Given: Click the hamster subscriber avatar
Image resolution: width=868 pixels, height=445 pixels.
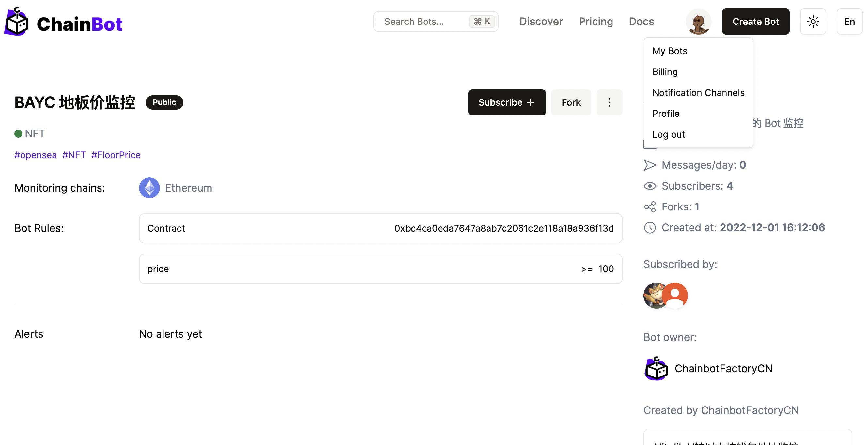Looking at the screenshot, I should tap(653, 296).
